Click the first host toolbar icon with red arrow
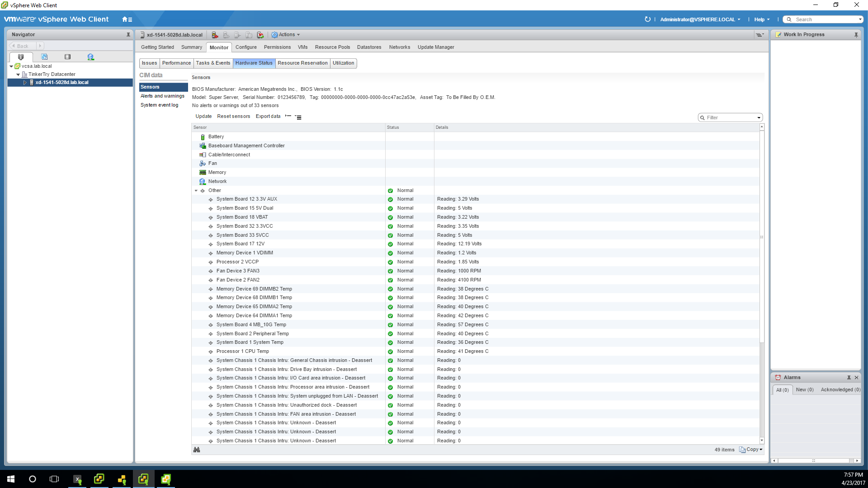This screenshot has height=488, width=868. point(215,35)
